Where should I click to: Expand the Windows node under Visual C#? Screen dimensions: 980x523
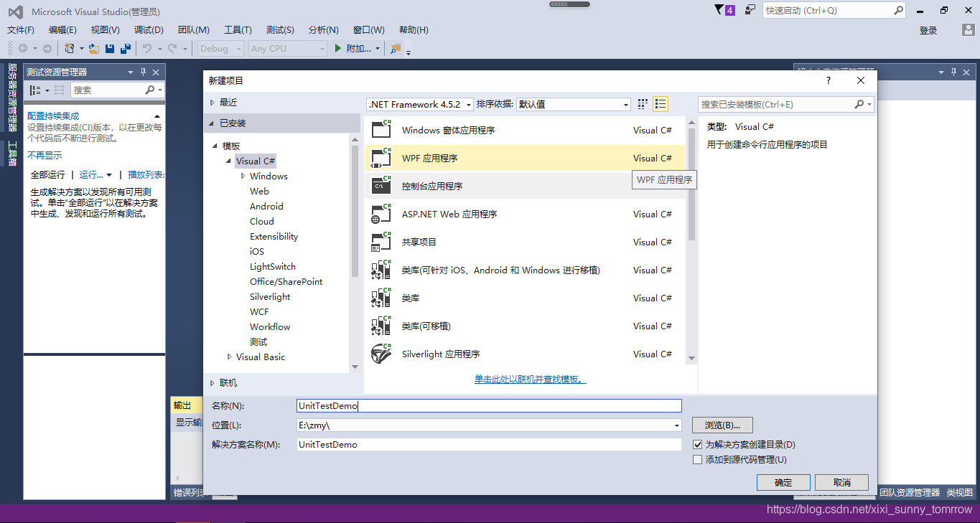click(x=243, y=176)
